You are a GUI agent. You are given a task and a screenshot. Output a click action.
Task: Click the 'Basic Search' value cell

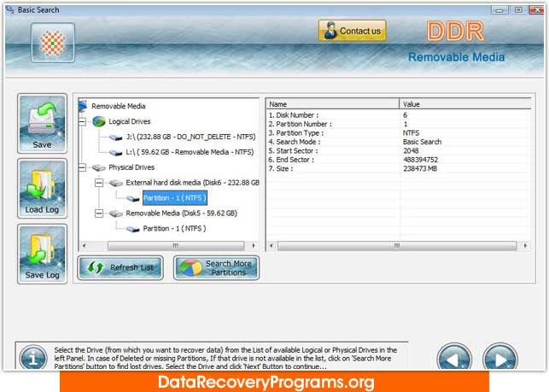(x=422, y=142)
